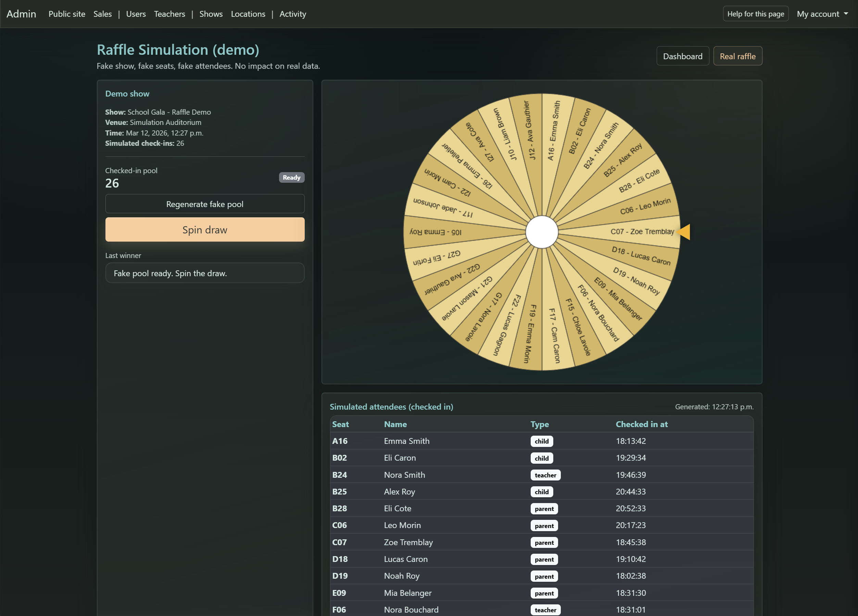Open the Shows section

coord(211,14)
